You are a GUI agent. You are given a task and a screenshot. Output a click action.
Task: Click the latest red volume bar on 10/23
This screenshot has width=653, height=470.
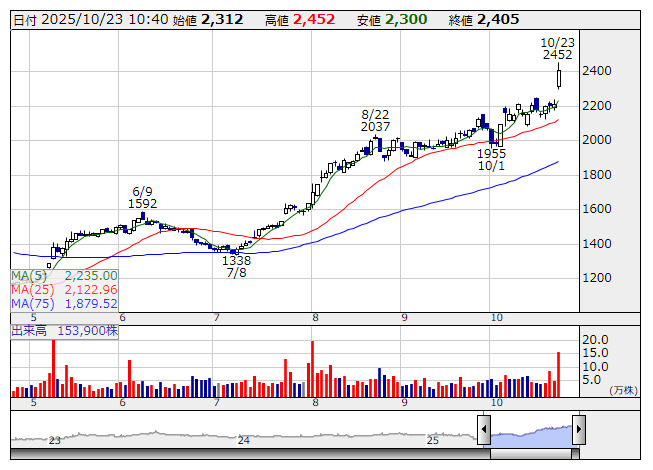pyautogui.click(x=558, y=374)
